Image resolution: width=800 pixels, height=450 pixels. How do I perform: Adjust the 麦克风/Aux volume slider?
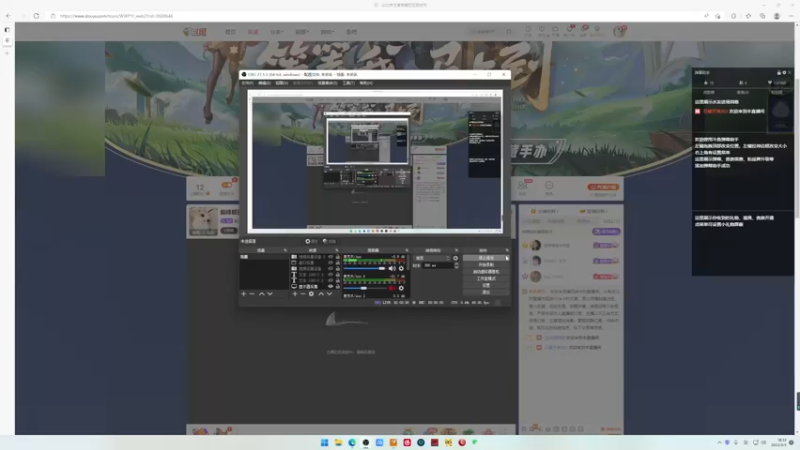(365, 268)
